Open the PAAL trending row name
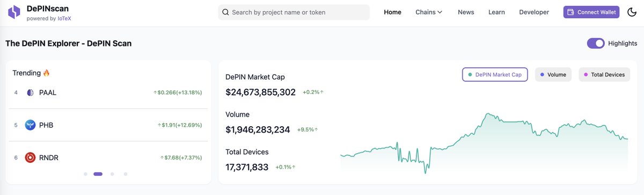The image size is (644, 195). point(48,92)
